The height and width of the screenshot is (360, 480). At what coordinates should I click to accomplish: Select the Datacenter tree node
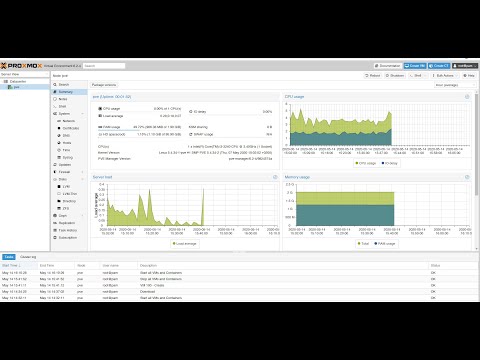[18, 81]
